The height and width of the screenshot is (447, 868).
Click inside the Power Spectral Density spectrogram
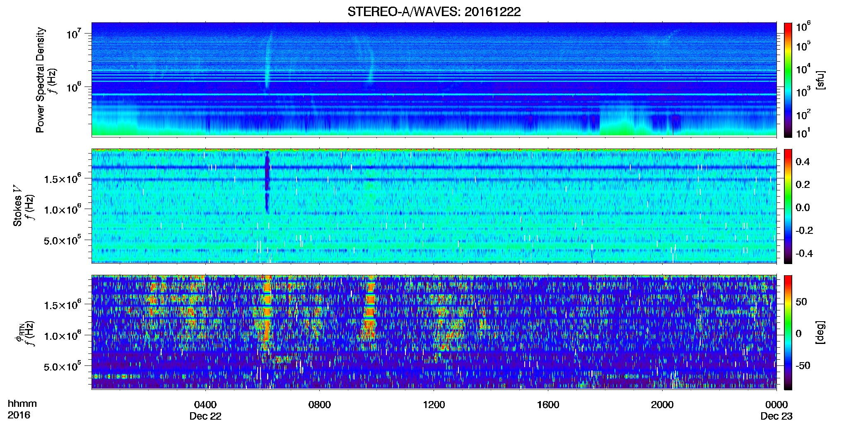coord(434,79)
